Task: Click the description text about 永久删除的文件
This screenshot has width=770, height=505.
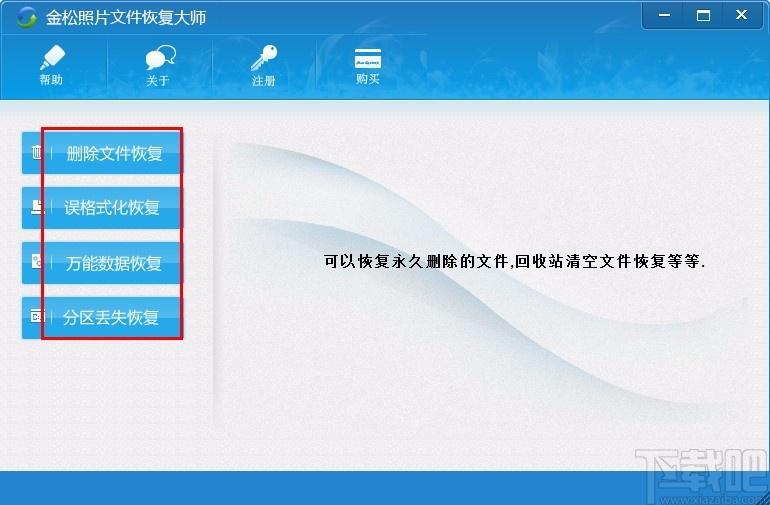Action: tap(514, 261)
